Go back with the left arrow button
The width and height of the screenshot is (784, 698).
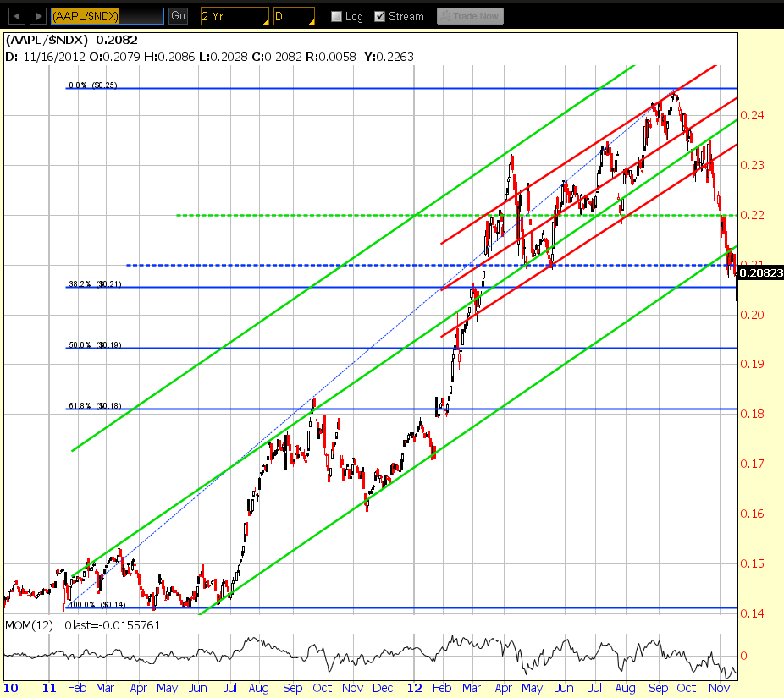[x=16, y=16]
